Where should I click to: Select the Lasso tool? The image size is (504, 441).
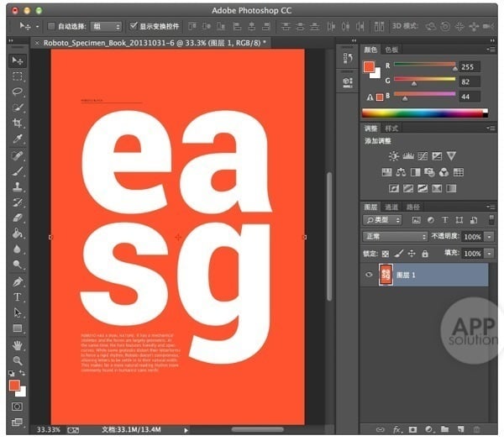coord(18,92)
